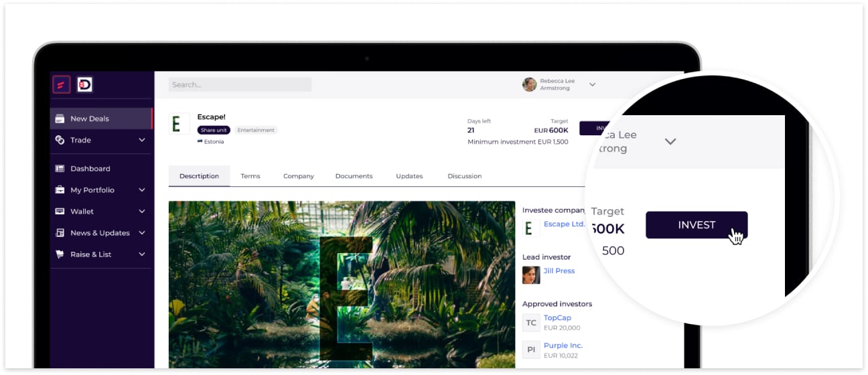Click the Escape! deal title
Image resolution: width=868 pixels, height=375 pixels.
tap(211, 117)
